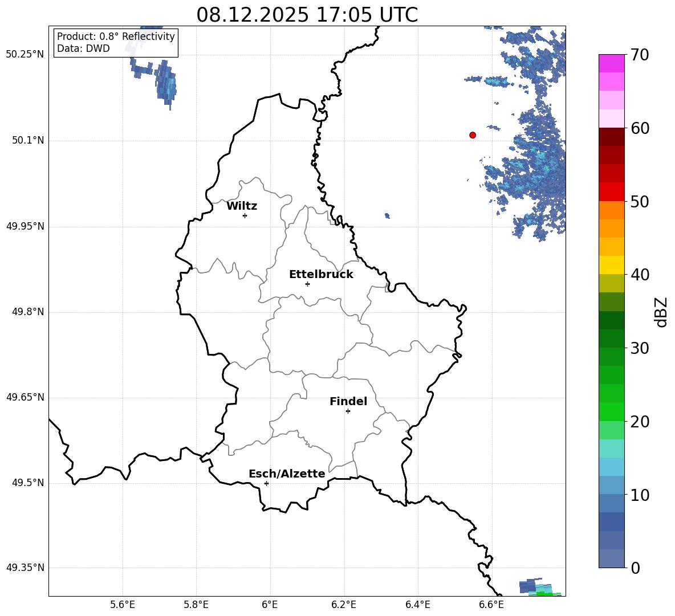Pick the dark green swatch above 30 dBZ

point(611,338)
